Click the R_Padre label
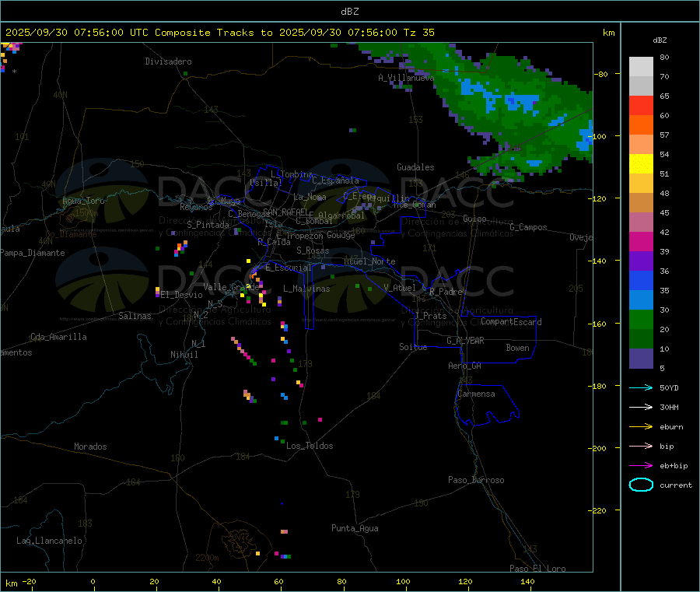700x592 pixels. pos(446,292)
